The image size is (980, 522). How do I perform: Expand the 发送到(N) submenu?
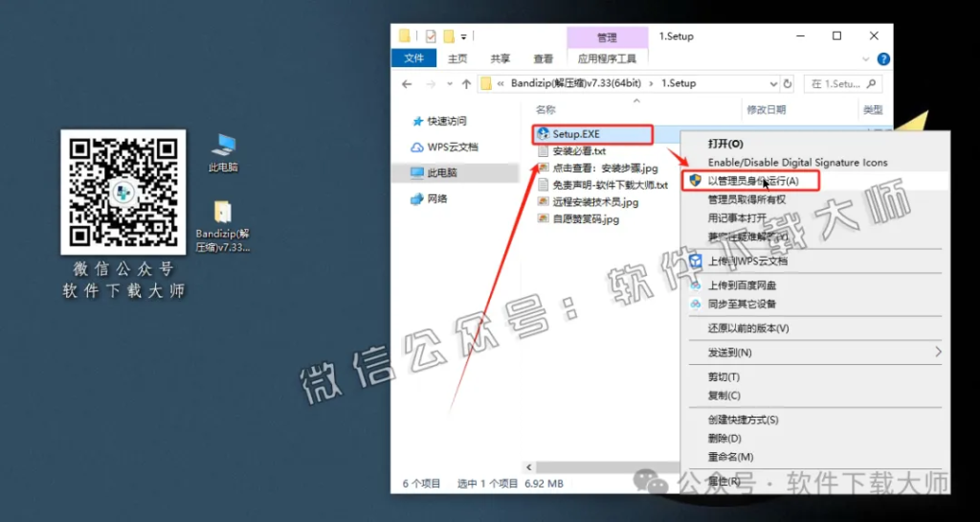pyautogui.click(x=814, y=352)
